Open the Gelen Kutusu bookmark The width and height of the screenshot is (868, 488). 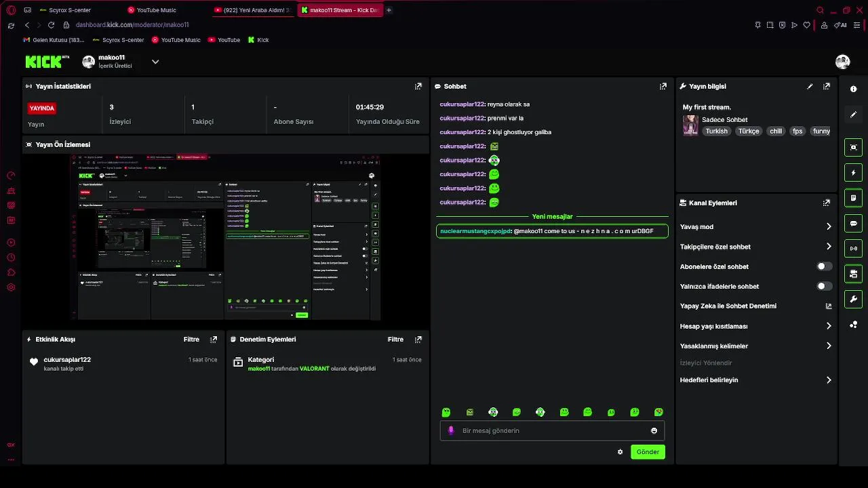click(53, 40)
